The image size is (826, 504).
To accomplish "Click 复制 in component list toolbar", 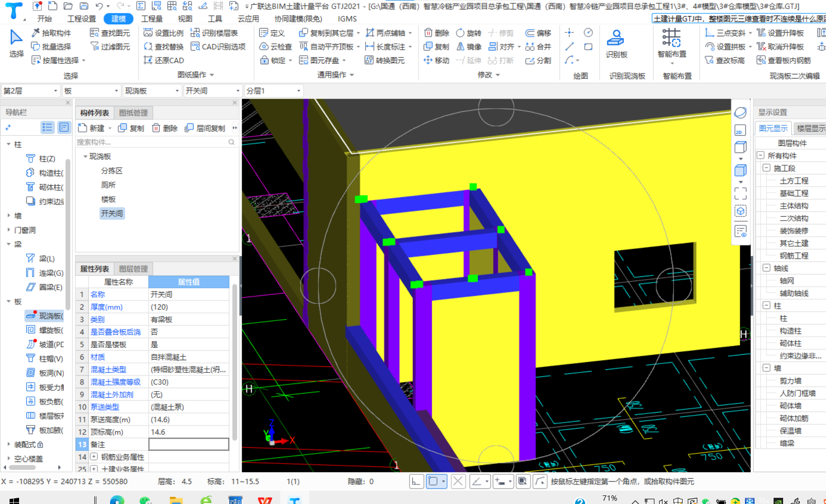I will click(x=131, y=128).
